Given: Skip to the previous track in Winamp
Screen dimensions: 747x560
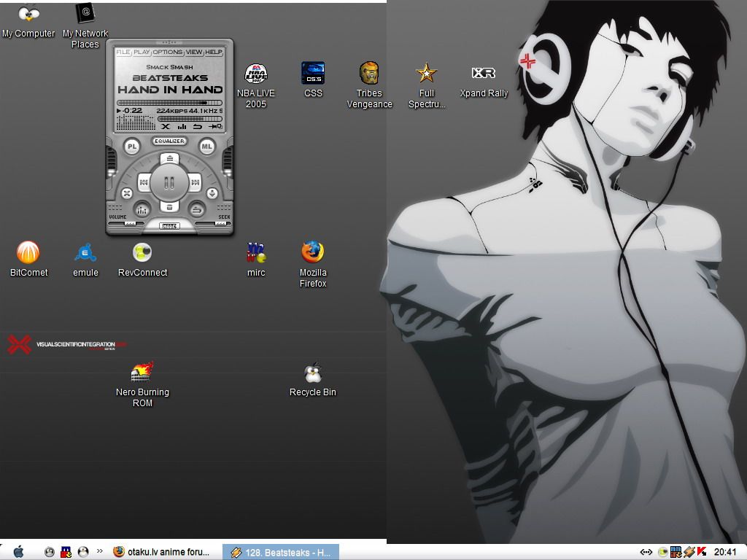Looking at the screenshot, I should click(x=144, y=182).
